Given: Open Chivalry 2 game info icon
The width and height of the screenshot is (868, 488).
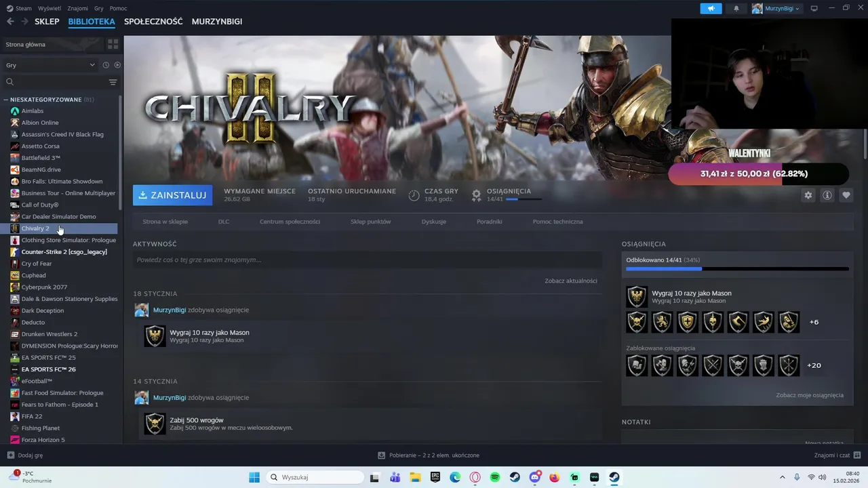Looking at the screenshot, I should 827,195.
